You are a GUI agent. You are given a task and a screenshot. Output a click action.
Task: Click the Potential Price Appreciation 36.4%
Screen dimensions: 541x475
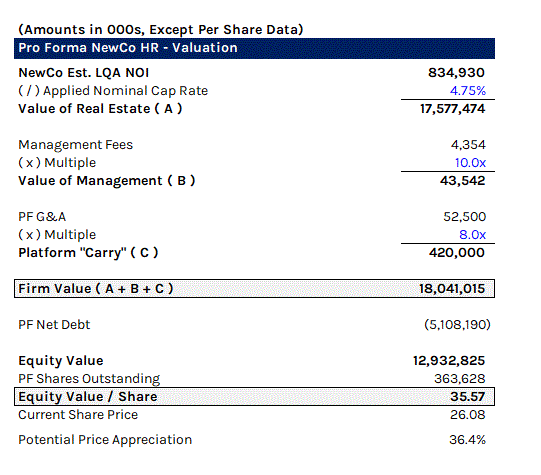pos(467,440)
